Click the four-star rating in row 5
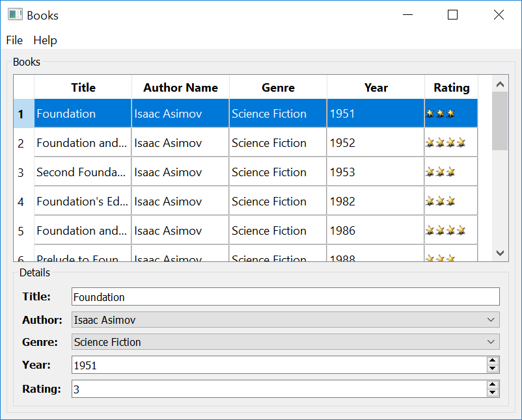This screenshot has width=522, height=420. pos(446,230)
